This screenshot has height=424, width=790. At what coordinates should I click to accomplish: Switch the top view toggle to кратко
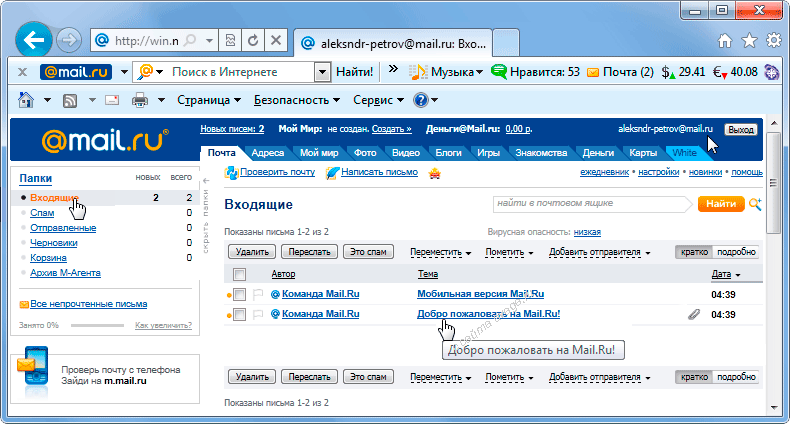click(x=694, y=252)
